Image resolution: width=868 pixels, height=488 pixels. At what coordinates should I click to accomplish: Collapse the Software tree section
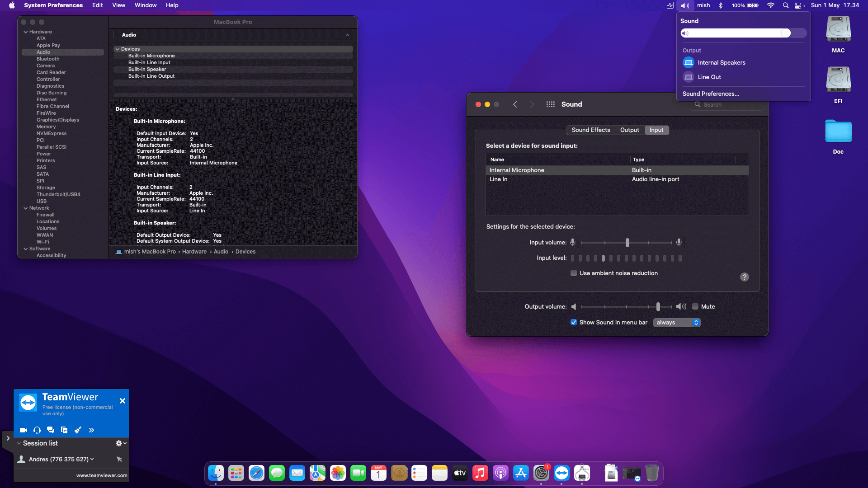pos(26,249)
